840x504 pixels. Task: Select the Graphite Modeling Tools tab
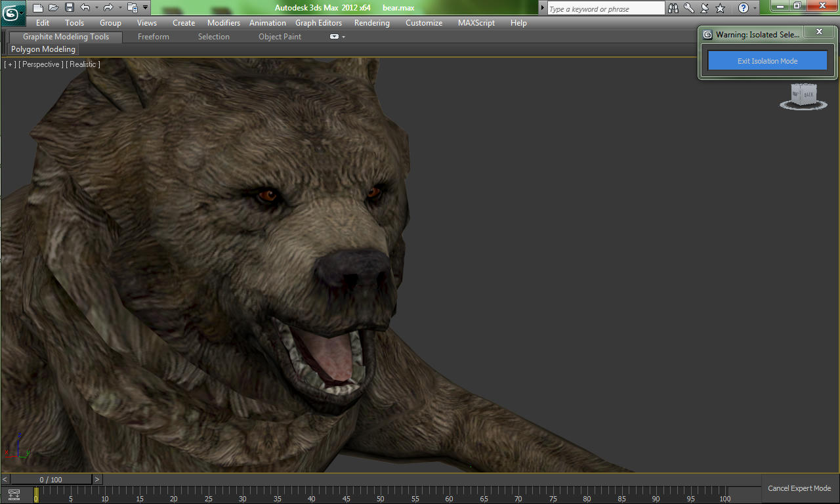click(66, 37)
